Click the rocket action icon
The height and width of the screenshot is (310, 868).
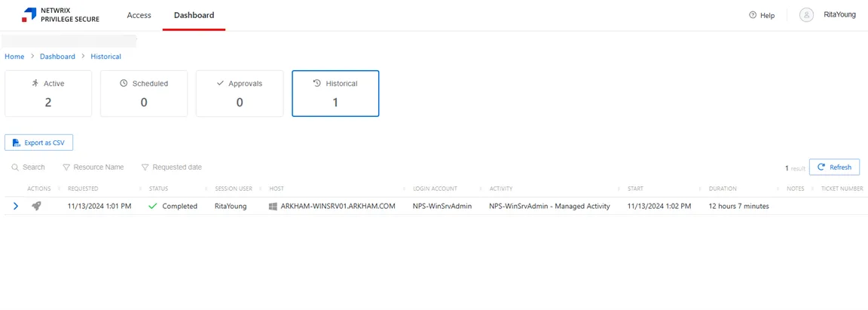click(36, 207)
